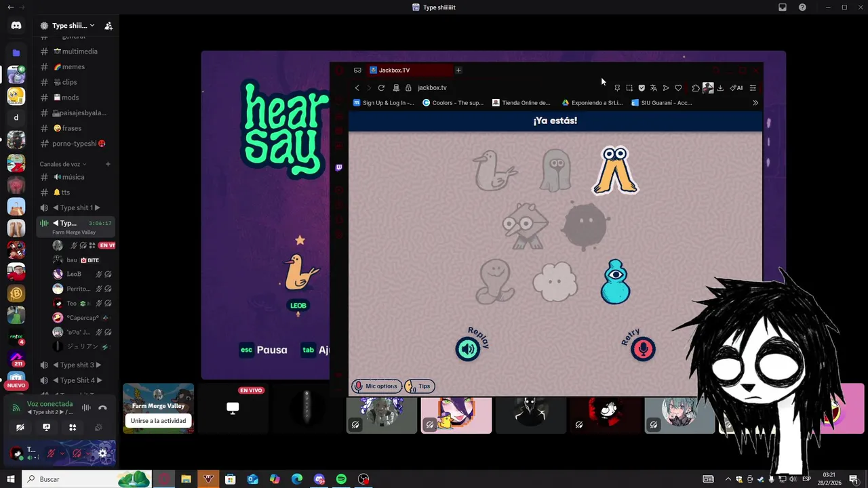
Task: Open Mic options button in Jackbox
Action: point(376,386)
